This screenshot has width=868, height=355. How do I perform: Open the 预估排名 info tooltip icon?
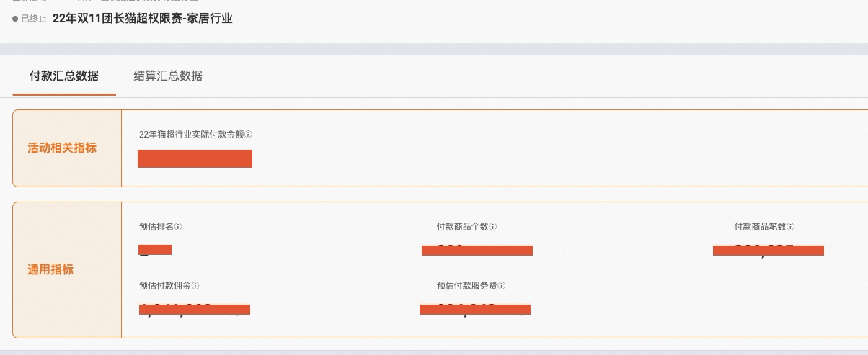pyautogui.click(x=179, y=227)
